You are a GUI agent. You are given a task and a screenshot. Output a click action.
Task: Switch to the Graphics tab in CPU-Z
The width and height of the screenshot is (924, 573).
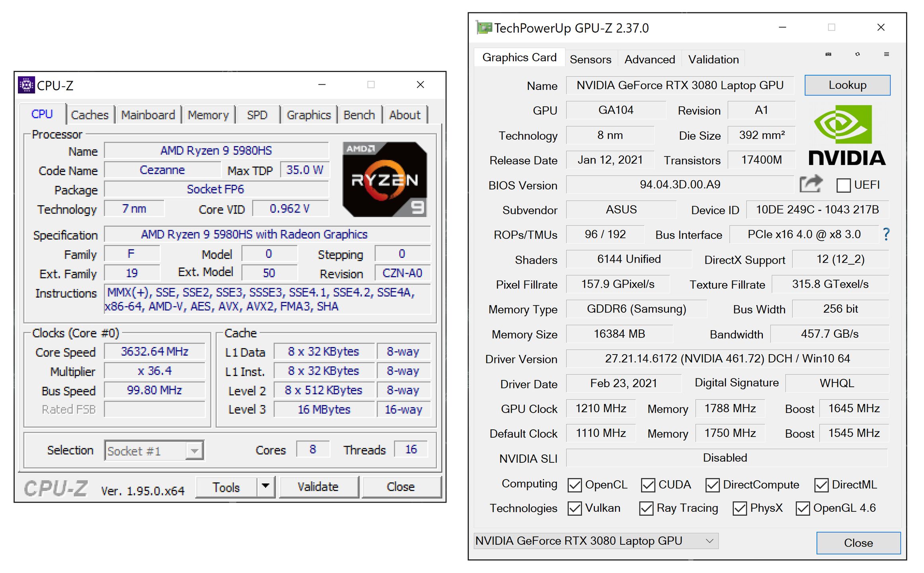(x=309, y=115)
